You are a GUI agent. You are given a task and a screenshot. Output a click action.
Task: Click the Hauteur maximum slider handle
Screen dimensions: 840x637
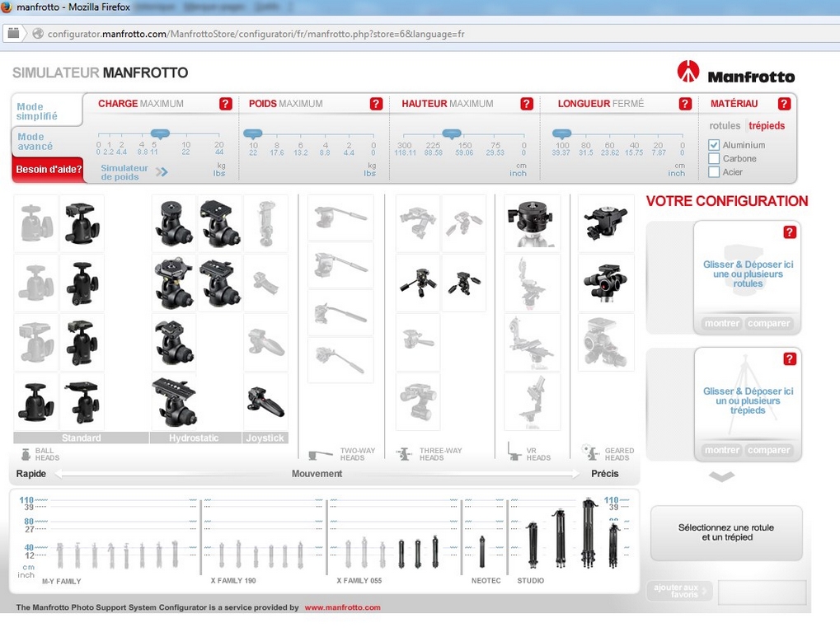coord(452,133)
